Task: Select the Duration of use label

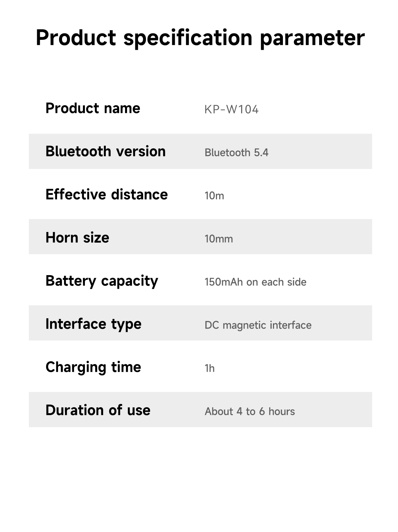Action: (x=98, y=410)
